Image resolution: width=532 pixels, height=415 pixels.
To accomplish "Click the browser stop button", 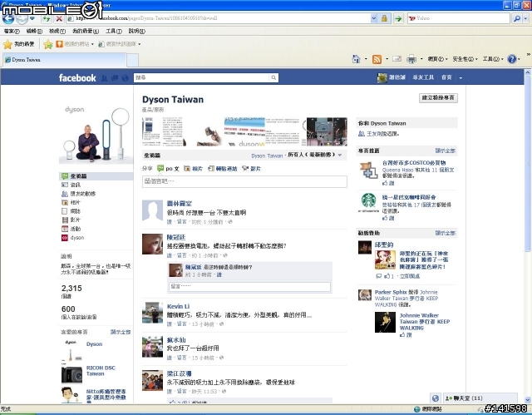I will [59, 18].
